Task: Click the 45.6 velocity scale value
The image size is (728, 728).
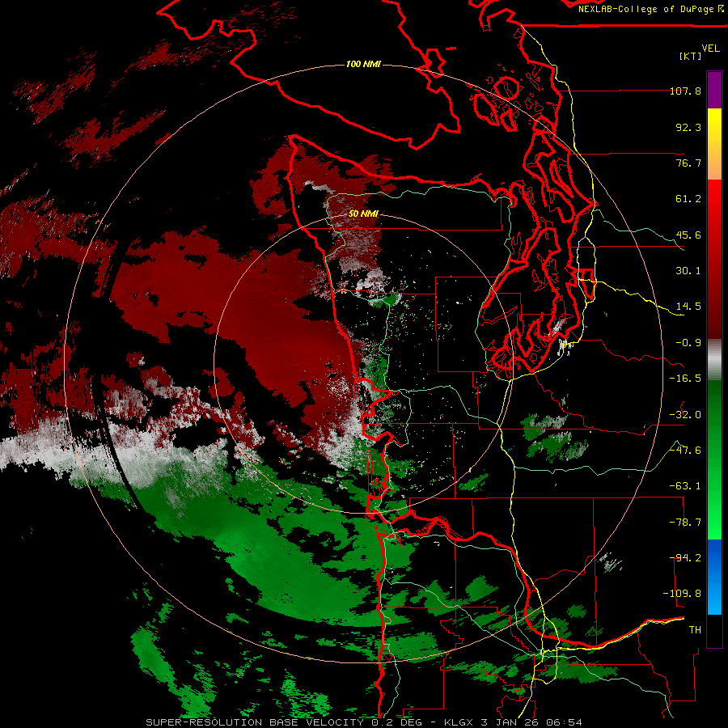Action: click(688, 235)
